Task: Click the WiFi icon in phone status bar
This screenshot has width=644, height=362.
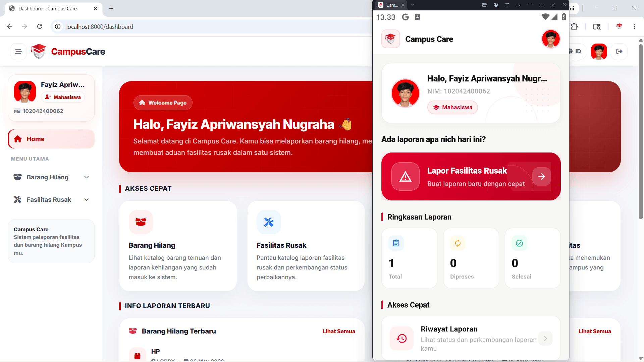Action: (x=545, y=17)
